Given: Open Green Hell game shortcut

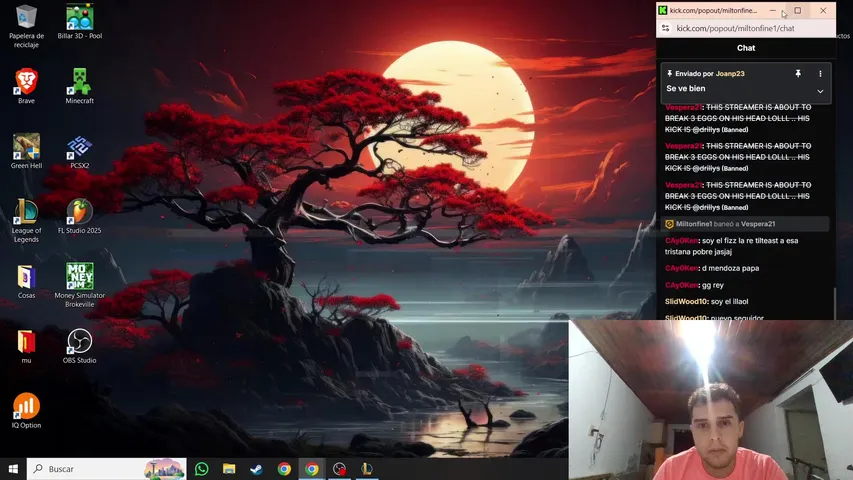Looking at the screenshot, I should (x=26, y=151).
